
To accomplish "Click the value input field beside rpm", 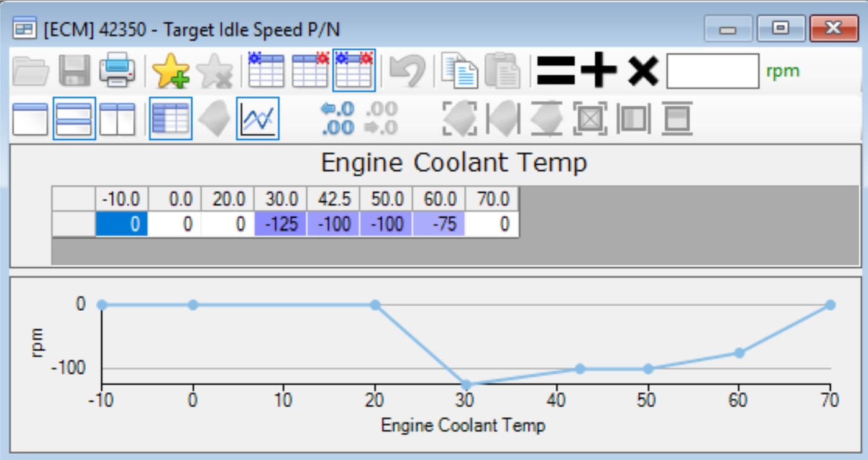I will tap(713, 71).
